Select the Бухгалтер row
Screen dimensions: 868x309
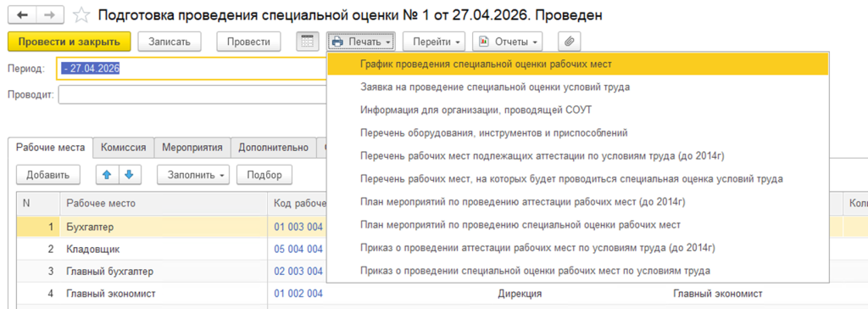point(171,227)
